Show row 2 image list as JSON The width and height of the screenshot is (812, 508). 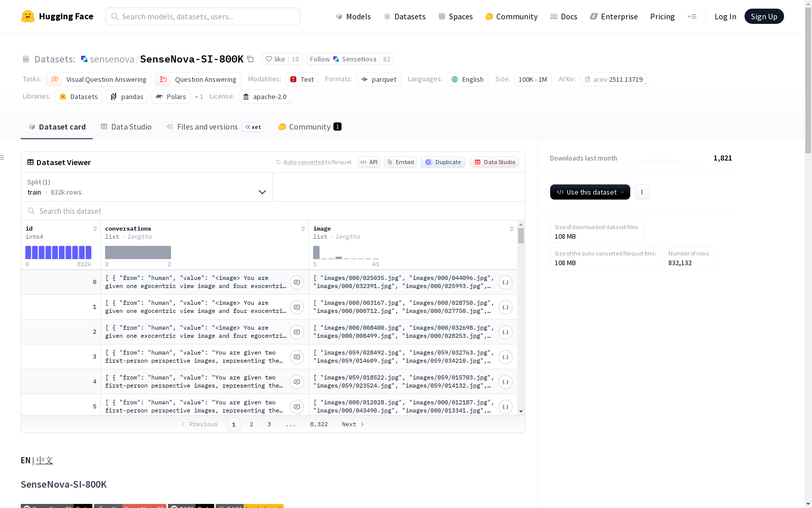coord(505,332)
